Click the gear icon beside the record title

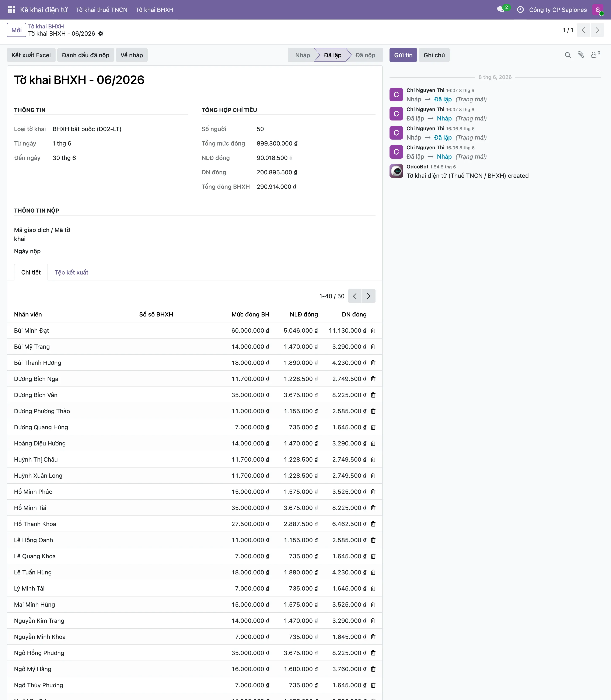[101, 34]
